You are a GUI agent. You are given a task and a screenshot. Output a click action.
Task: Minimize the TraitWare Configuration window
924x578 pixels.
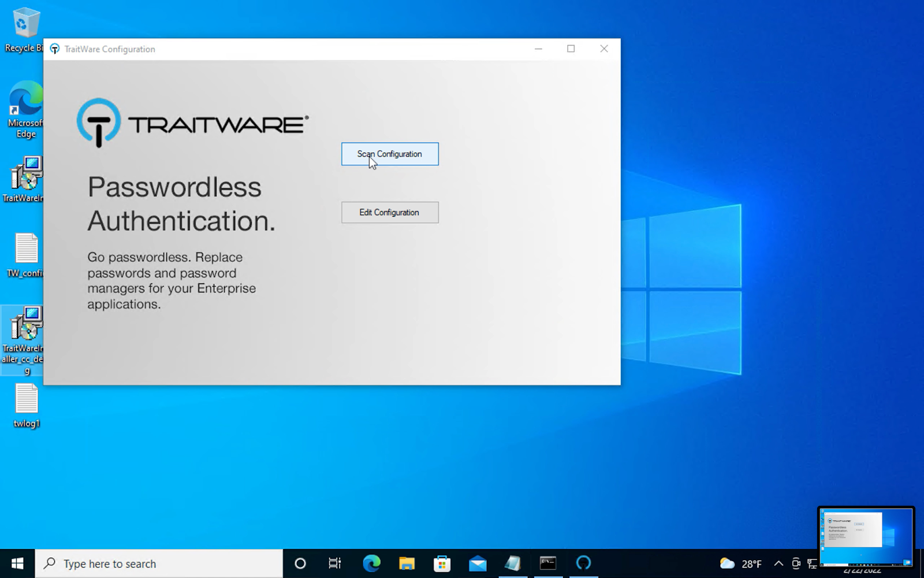(x=538, y=49)
